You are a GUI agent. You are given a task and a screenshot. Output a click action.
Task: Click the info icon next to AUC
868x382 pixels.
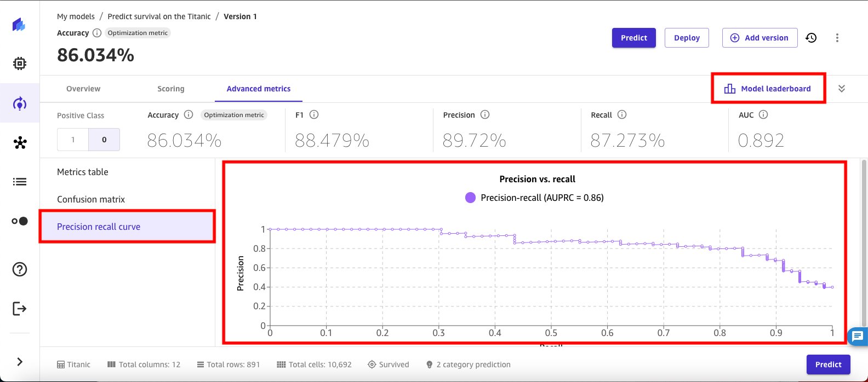tap(763, 115)
